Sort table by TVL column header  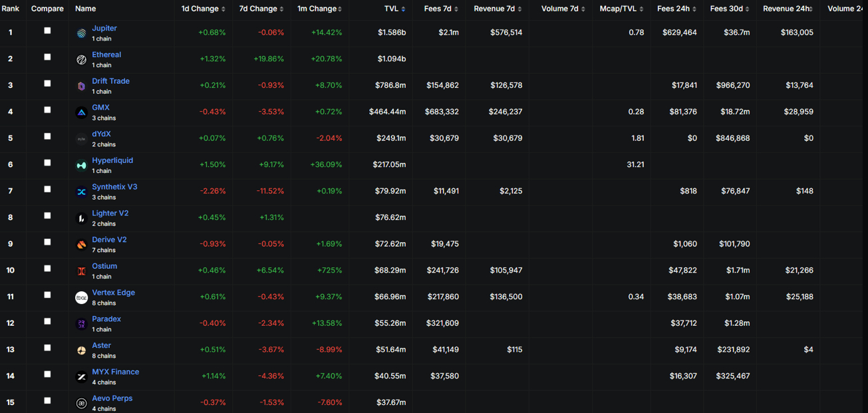pyautogui.click(x=394, y=9)
